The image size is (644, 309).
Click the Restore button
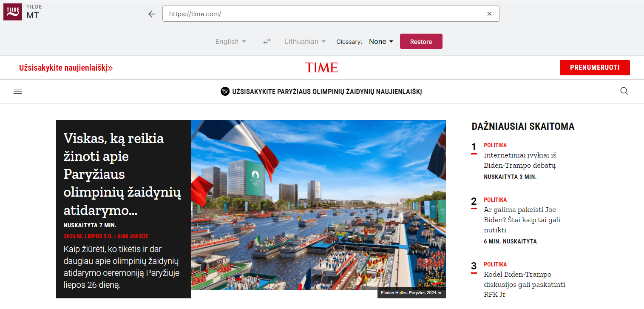click(421, 41)
